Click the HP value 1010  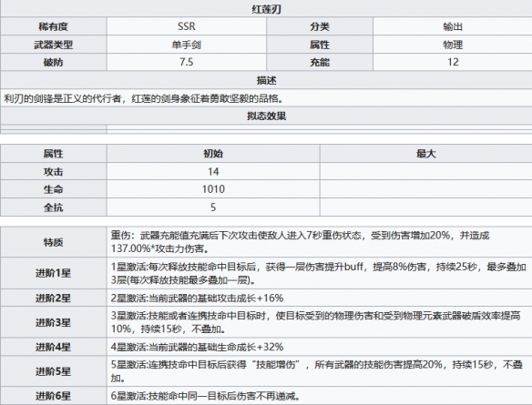213,189
